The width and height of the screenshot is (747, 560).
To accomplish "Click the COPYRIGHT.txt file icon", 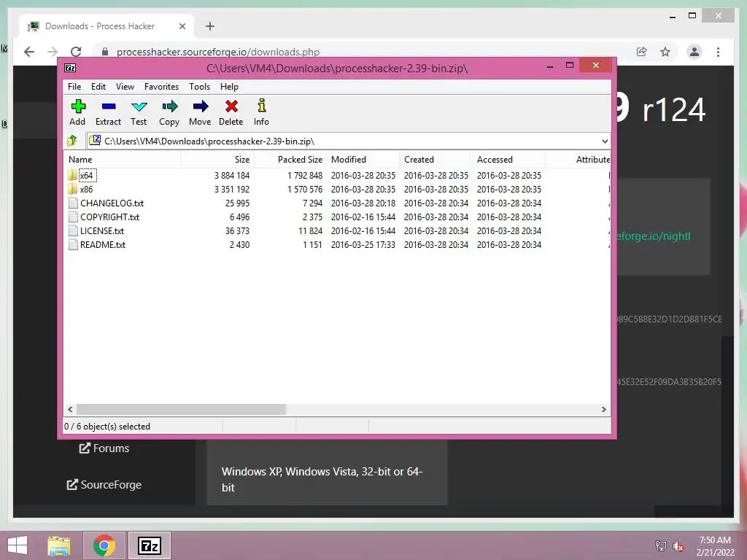I will tap(73, 217).
